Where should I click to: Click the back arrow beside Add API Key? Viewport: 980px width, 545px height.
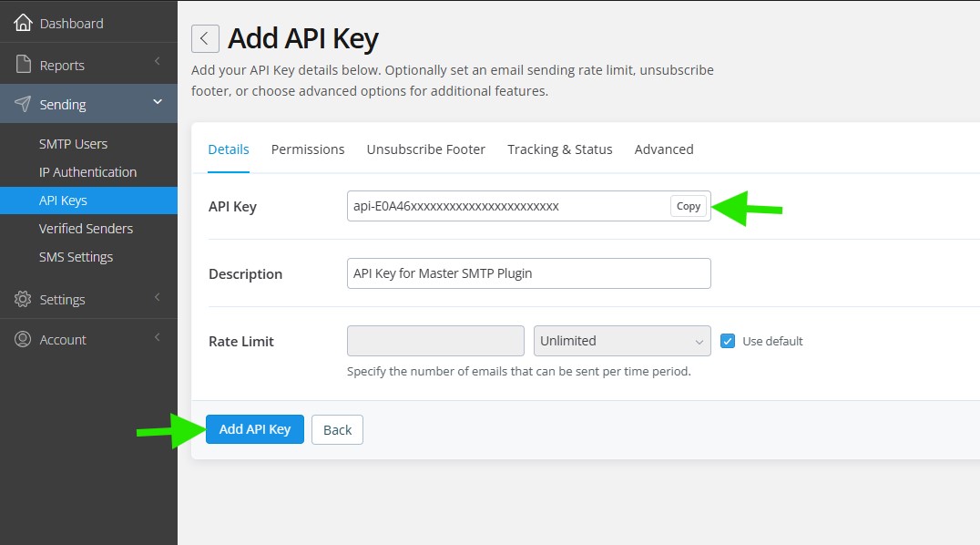point(205,38)
